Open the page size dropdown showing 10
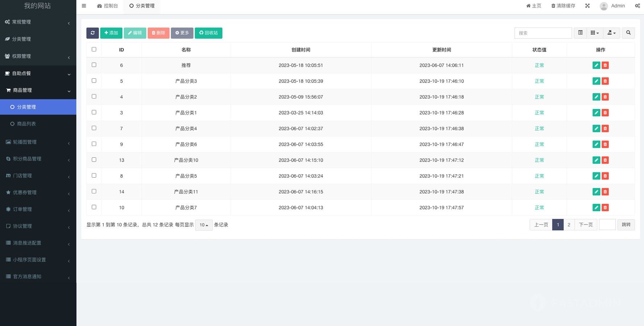This screenshot has width=644, height=326. pos(204,225)
